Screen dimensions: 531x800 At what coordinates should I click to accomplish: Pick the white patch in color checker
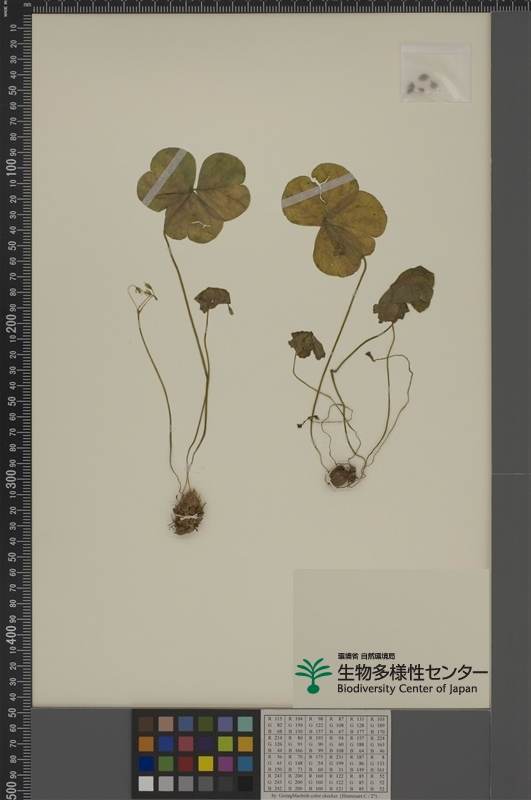146,783
